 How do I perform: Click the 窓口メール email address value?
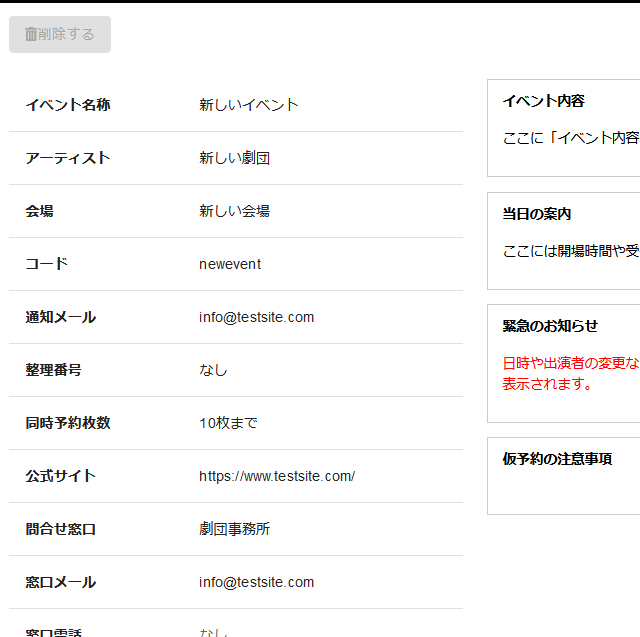256,582
